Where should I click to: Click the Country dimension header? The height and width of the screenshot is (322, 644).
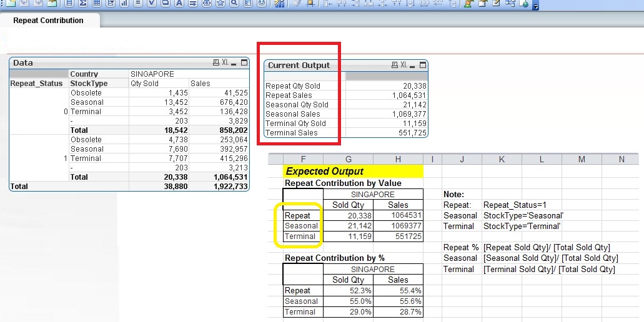tap(84, 74)
